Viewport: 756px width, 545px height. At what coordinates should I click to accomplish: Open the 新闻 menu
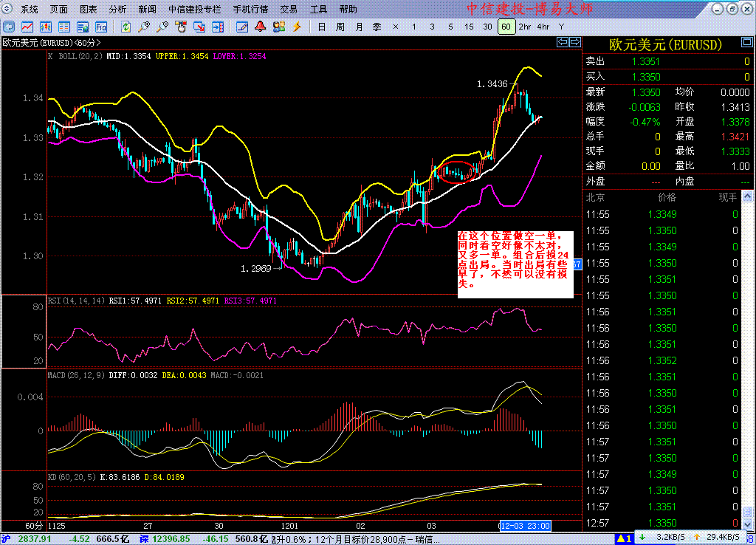[x=147, y=9]
